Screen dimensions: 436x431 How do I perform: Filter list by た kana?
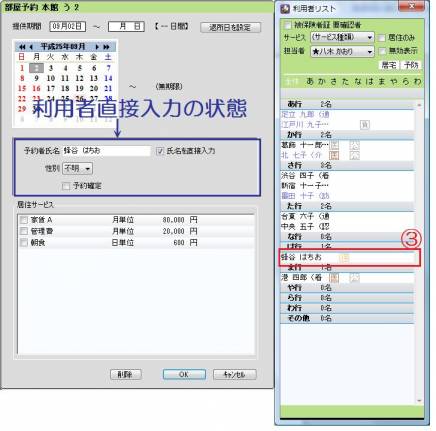tap(345, 81)
